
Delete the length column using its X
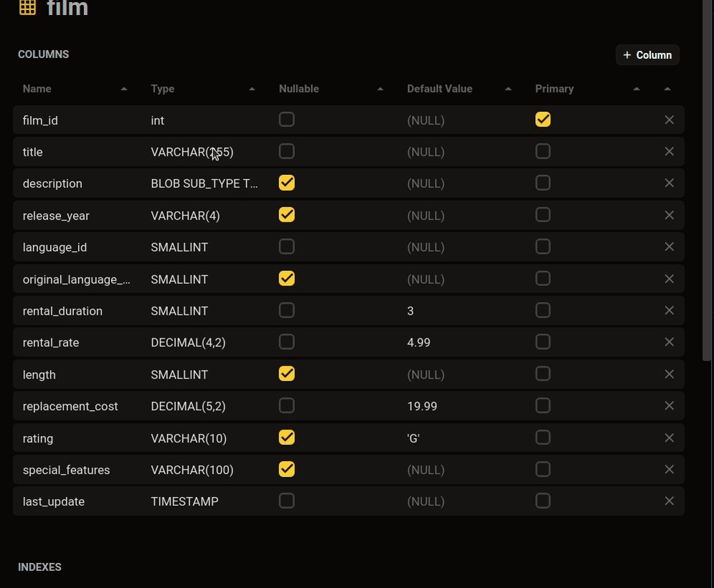[669, 374]
